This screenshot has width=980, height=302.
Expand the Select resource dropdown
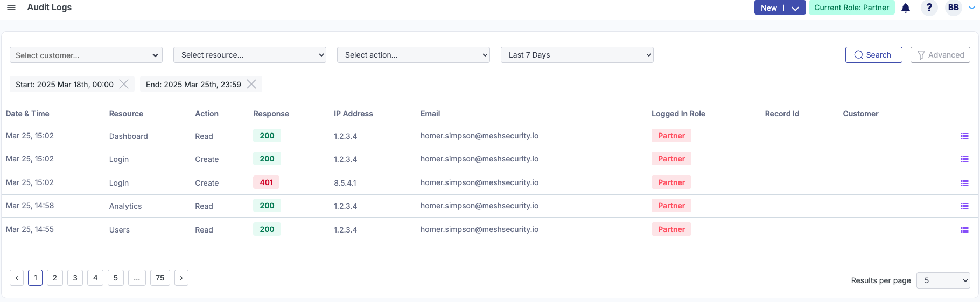(x=250, y=55)
